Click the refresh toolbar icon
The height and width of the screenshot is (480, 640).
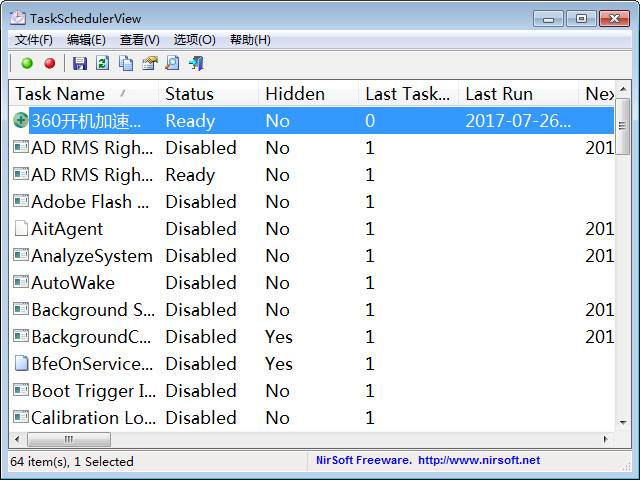102,63
